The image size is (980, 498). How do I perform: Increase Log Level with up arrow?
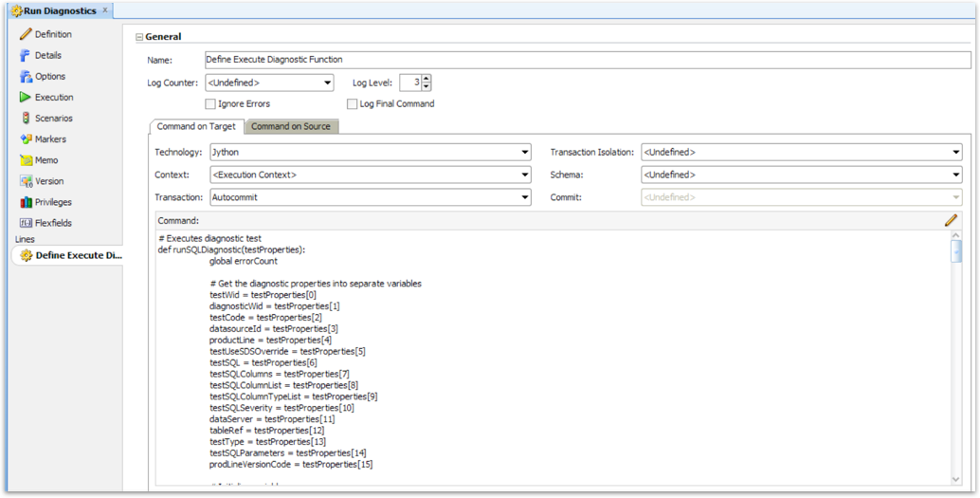(x=426, y=79)
